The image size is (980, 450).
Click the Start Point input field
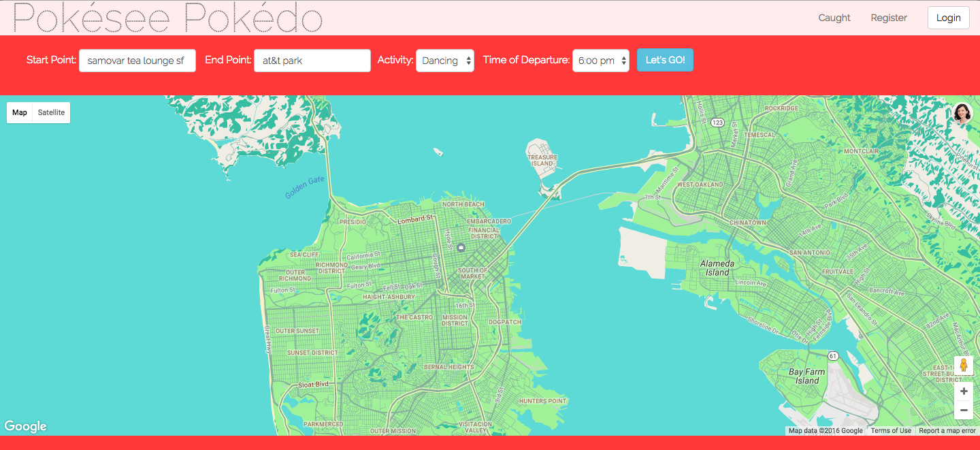click(x=137, y=61)
